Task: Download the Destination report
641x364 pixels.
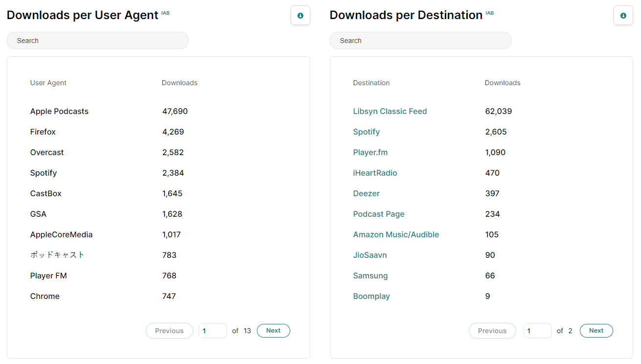Action: coord(623,16)
